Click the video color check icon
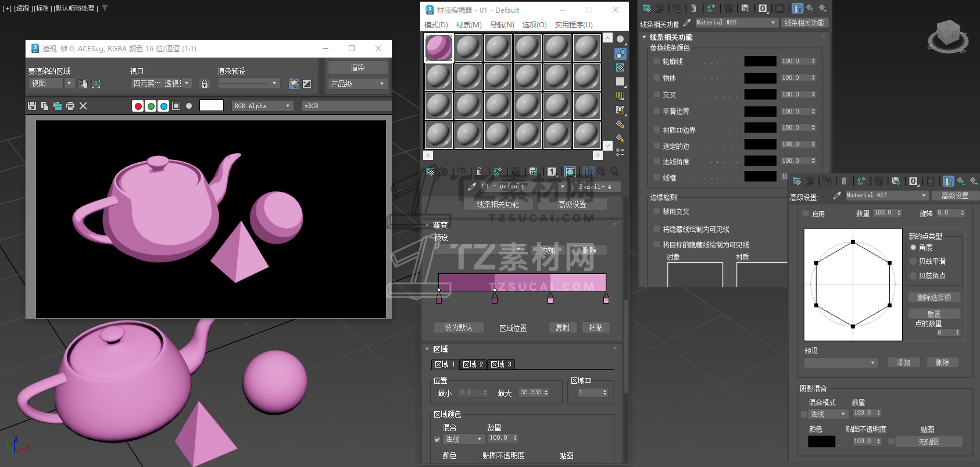980x467 pixels. 620,95
